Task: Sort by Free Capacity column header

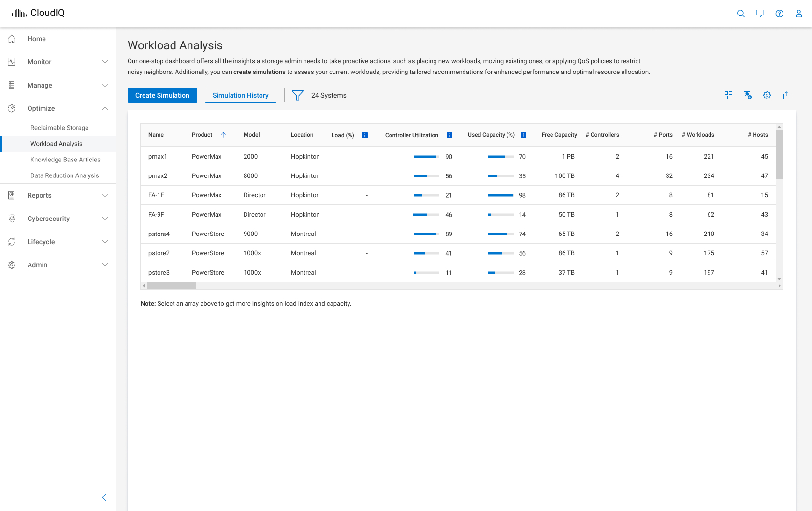Action: pos(559,135)
